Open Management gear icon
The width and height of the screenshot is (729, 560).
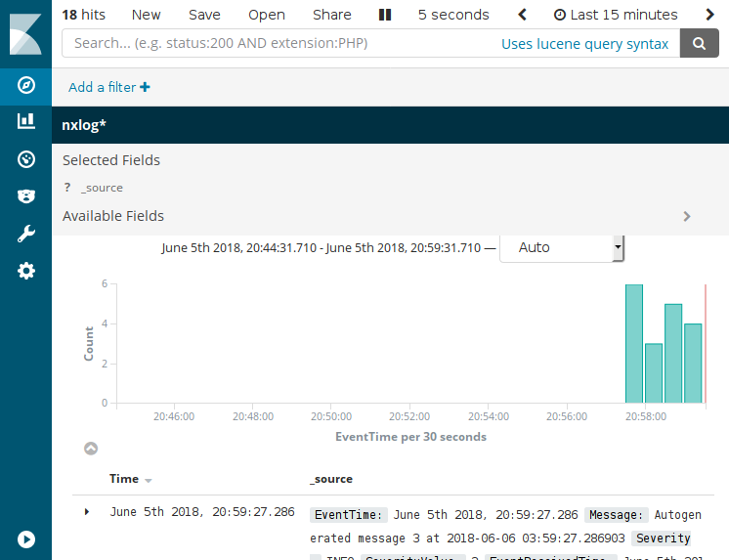pos(26,271)
